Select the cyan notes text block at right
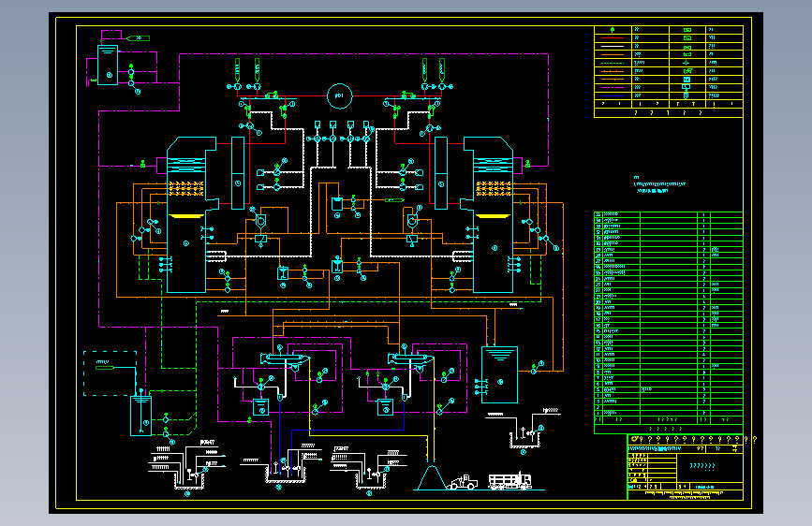Image resolution: width=812 pixels, height=526 pixels. [x=659, y=184]
